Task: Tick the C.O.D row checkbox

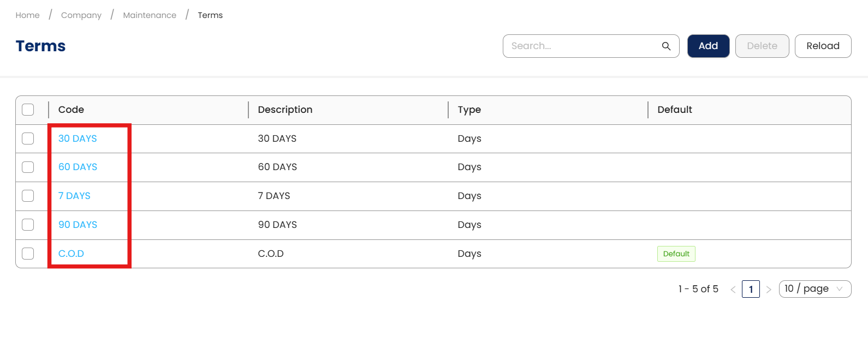Action: tap(28, 254)
